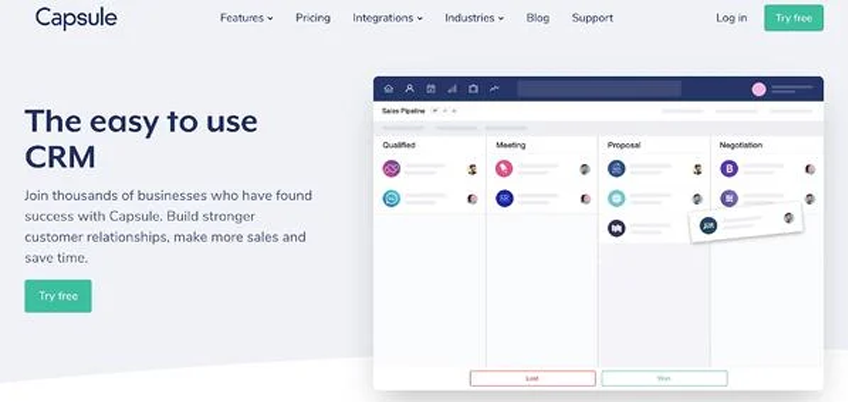Expand the Features menu
The image size is (848, 402).
pyautogui.click(x=247, y=18)
